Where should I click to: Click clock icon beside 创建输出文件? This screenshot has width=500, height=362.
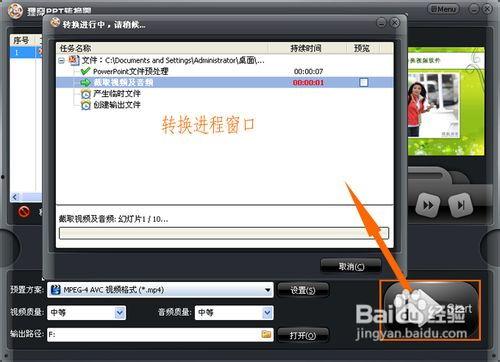tap(86, 105)
